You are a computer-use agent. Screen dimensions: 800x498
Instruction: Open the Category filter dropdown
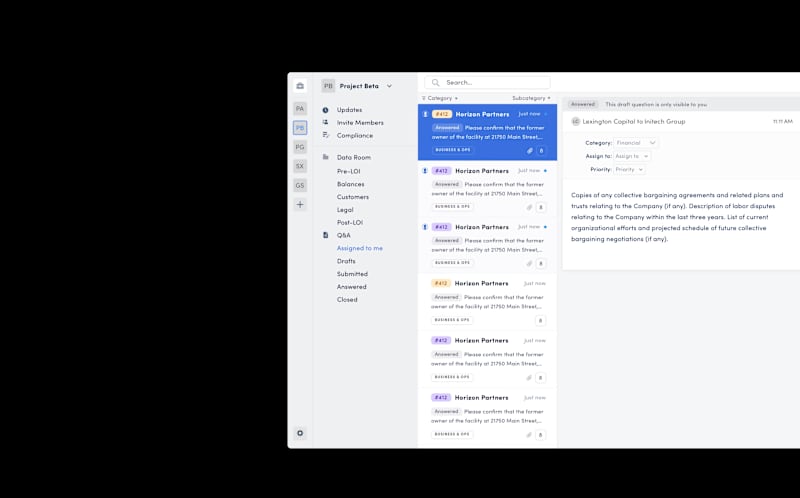[440, 98]
